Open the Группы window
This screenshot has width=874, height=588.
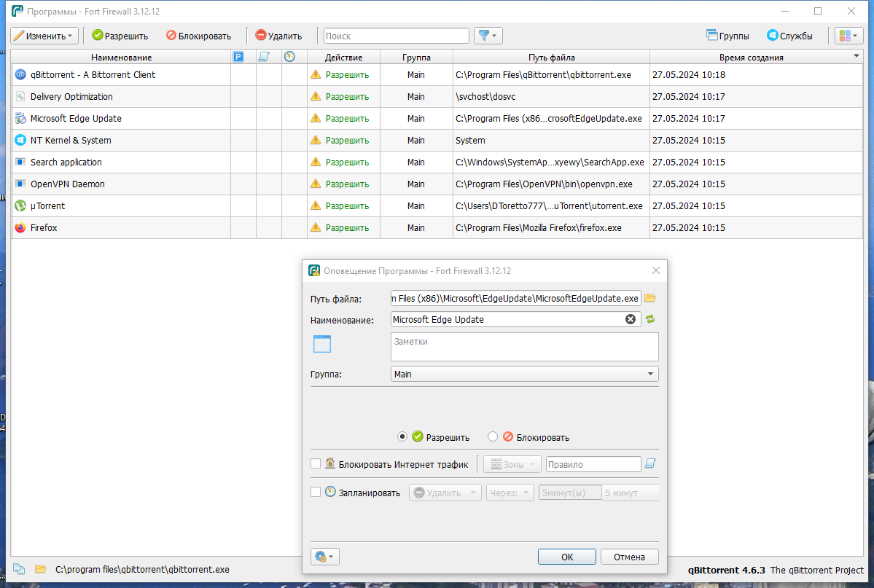[x=727, y=36]
